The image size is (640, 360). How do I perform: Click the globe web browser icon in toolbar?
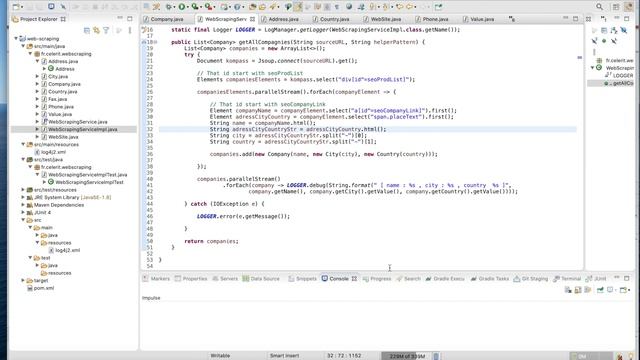point(349,7)
